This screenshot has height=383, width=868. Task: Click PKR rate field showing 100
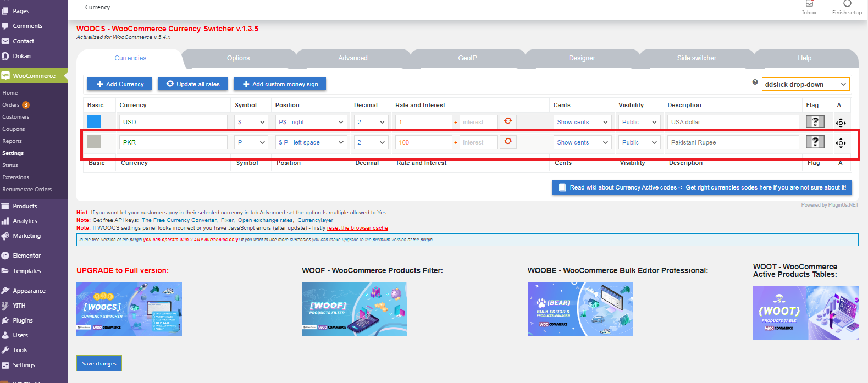pos(423,142)
